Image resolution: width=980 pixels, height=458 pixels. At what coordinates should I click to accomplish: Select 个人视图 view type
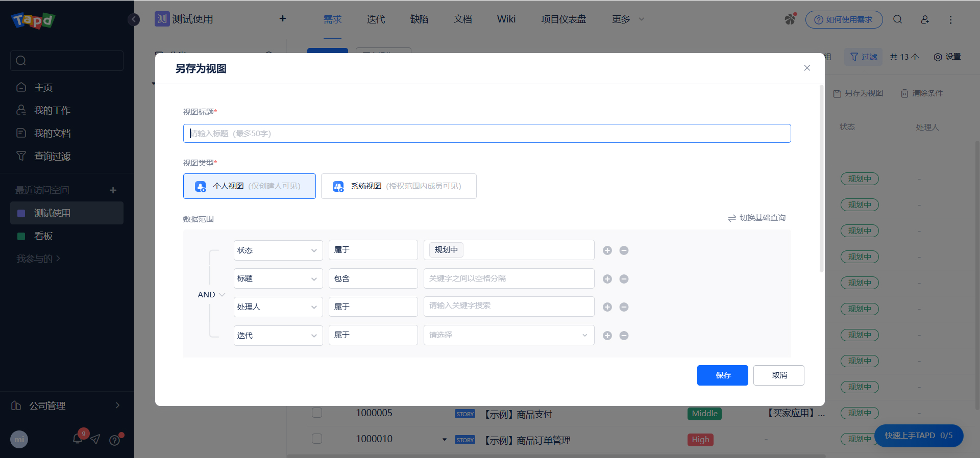250,186
